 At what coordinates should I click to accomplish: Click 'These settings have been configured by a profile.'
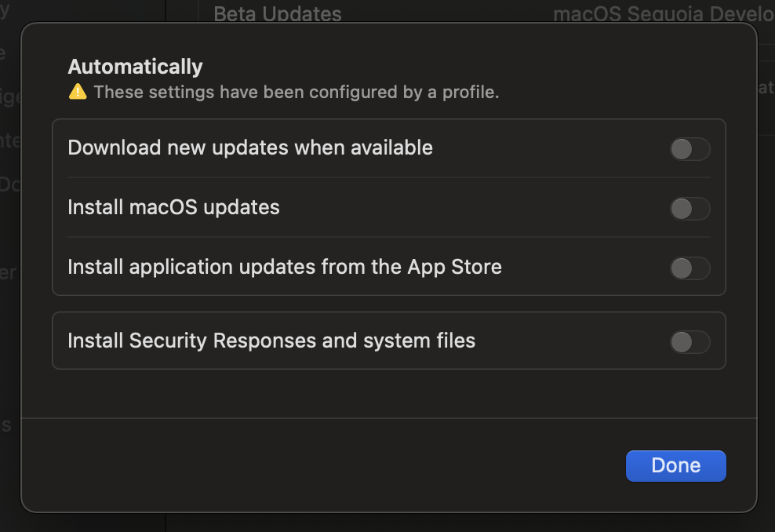297,92
